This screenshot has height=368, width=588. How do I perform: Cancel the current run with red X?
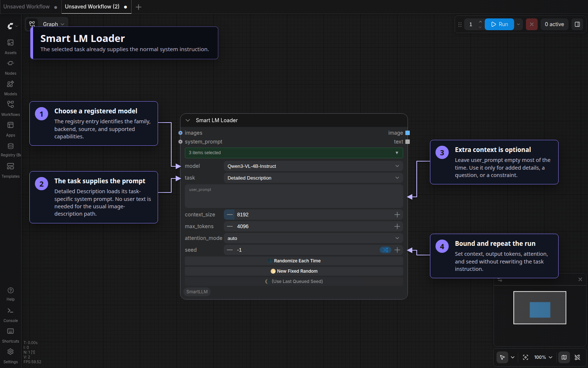click(531, 24)
